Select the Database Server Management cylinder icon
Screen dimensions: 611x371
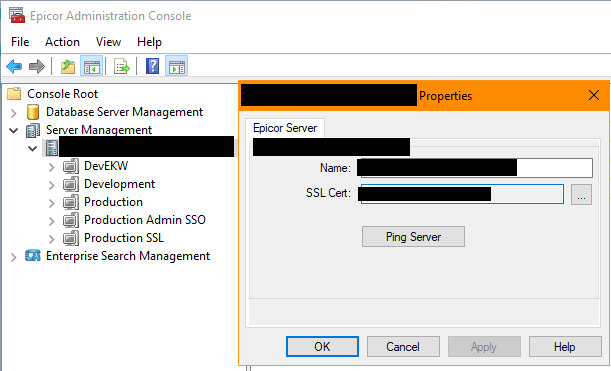[x=33, y=112]
